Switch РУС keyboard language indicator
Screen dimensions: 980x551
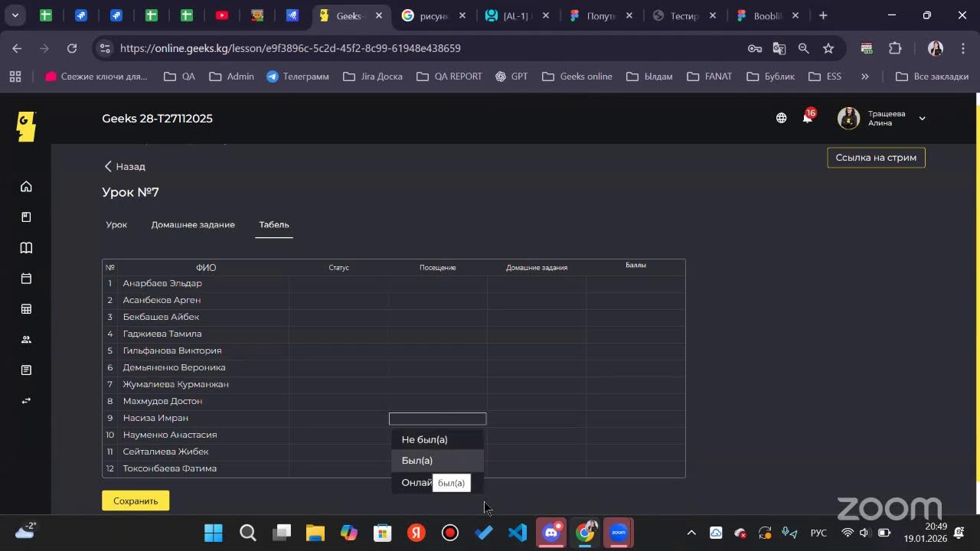818,533
